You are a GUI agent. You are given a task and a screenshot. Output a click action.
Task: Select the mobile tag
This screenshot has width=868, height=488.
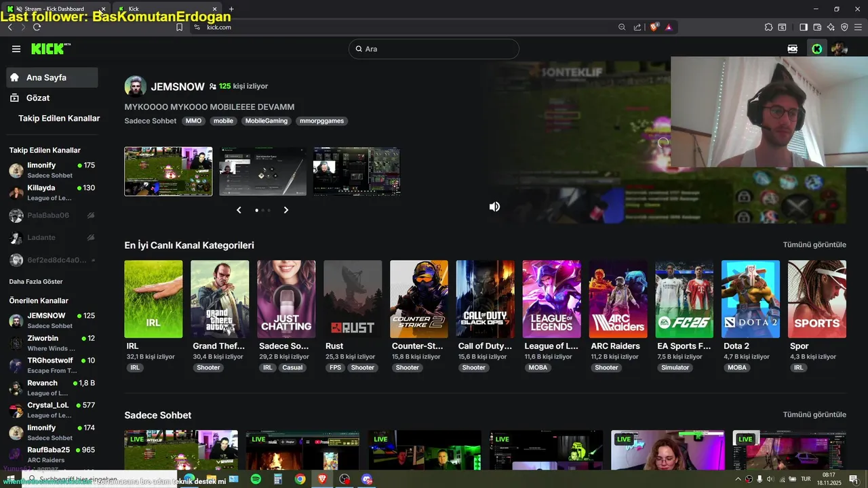tap(223, 121)
